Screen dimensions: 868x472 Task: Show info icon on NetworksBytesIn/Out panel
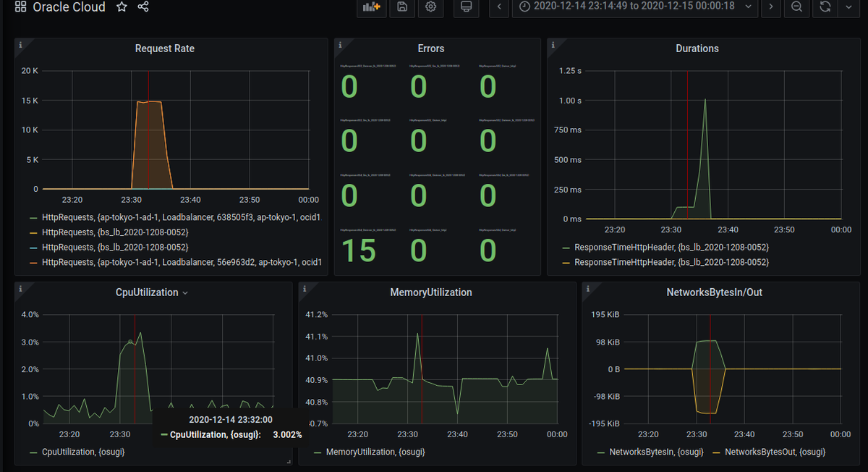pos(588,289)
